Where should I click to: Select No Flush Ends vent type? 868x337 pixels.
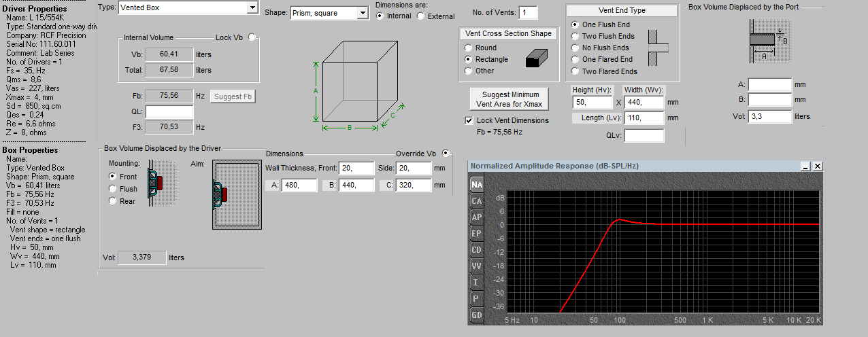(x=575, y=48)
